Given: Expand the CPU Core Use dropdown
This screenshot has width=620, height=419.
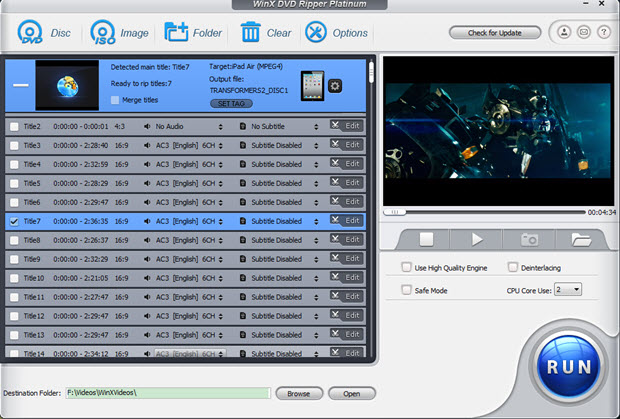Looking at the screenshot, I should (567, 290).
